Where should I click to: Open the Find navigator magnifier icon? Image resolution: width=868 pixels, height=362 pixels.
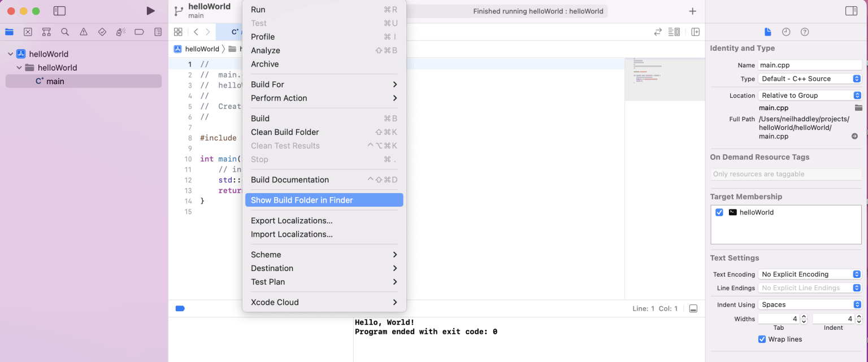pos(65,32)
